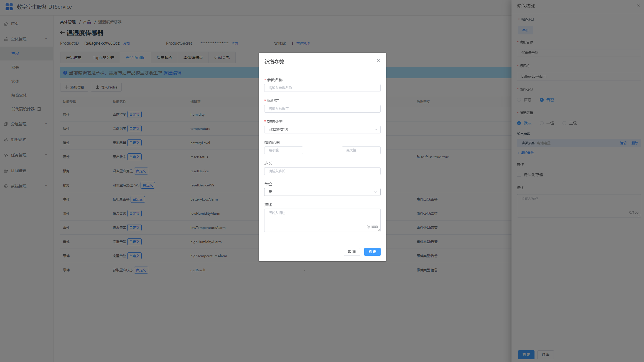
Task: Click the 实体管理 sidebar icon
Action: click(6, 39)
